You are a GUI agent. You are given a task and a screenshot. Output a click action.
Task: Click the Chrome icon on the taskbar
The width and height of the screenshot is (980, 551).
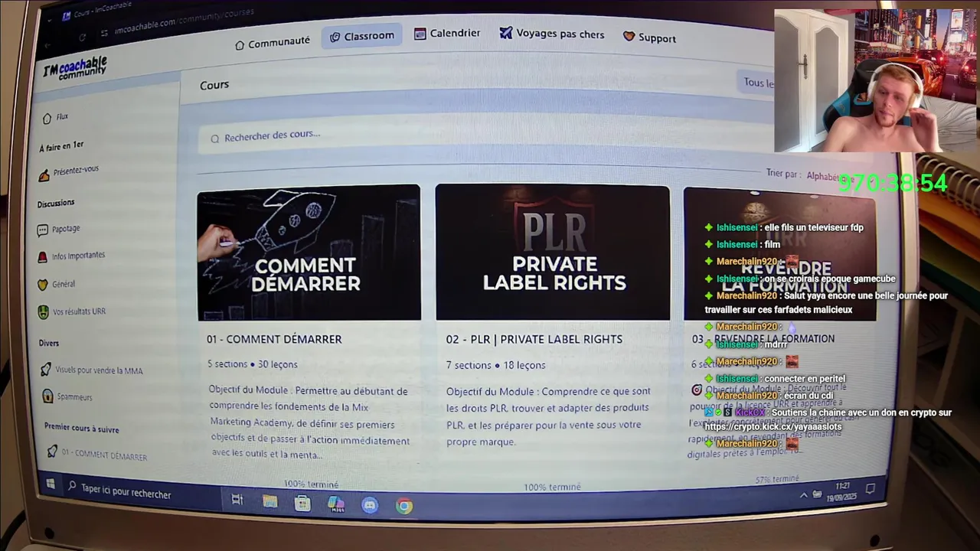tap(403, 506)
